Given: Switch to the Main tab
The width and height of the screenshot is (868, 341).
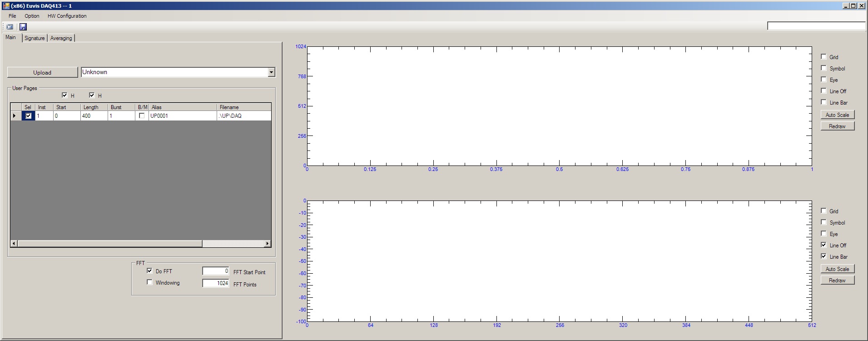Looking at the screenshot, I should coord(11,37).
